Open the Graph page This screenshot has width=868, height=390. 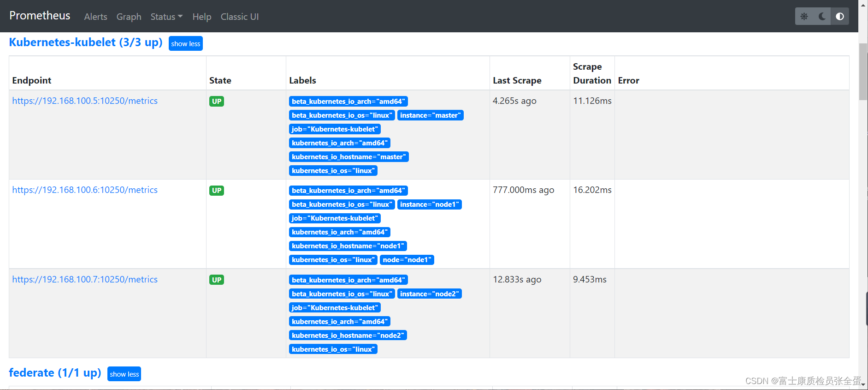[x=129, y=17]
